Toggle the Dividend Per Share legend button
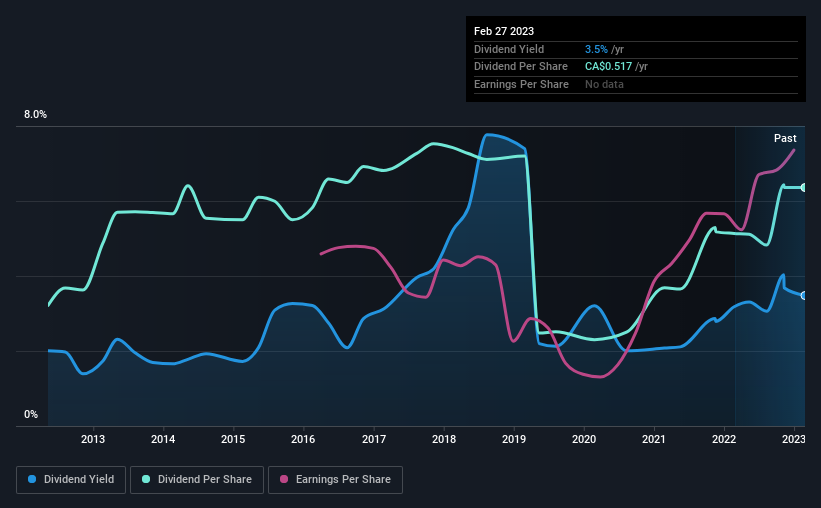821x508 pixels. (x=197, y=480)
